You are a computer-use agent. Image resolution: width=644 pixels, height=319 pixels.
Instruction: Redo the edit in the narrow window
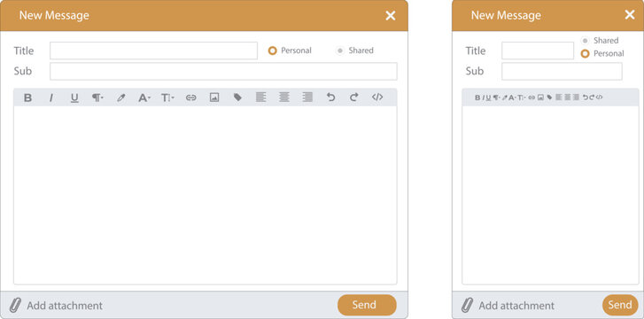pyautogui.click(x=592, y=97)
